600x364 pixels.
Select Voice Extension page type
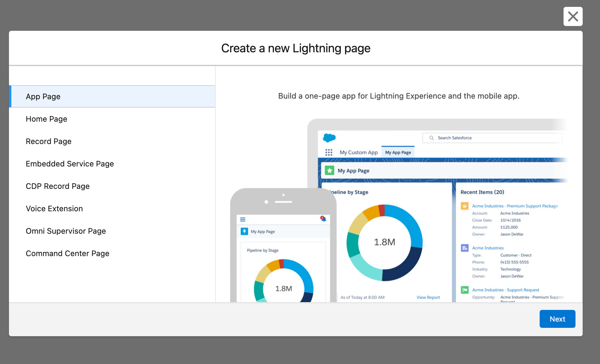(112, 209)
